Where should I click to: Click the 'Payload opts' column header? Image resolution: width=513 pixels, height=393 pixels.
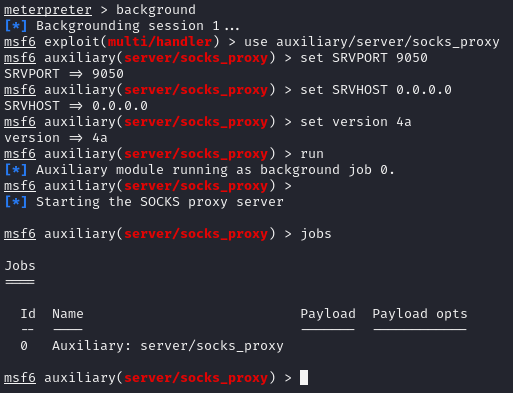pyautogui.click(x=420, y=314)
